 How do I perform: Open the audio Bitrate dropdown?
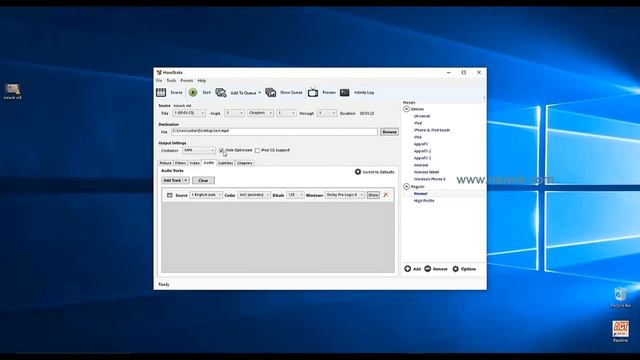pyautogui.click(x=295, y=195)
